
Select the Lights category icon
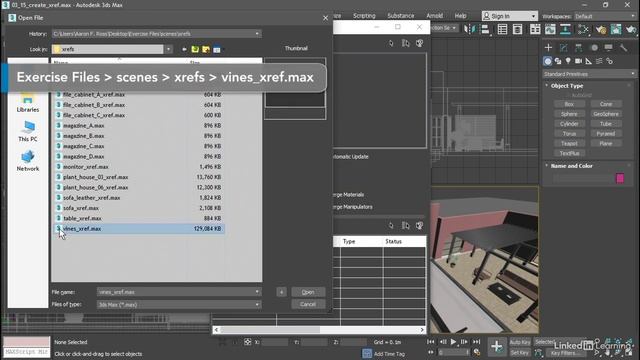tap(568, 61)
